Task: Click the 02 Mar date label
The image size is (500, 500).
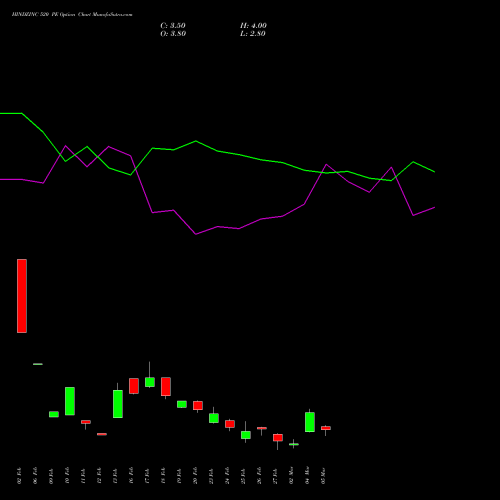Action: [291, 476]
